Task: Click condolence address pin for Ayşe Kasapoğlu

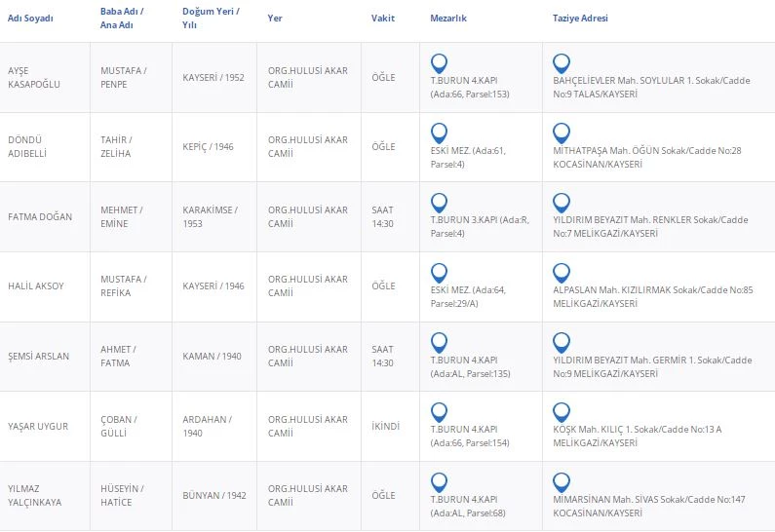Action: click(x=561, y=62)
